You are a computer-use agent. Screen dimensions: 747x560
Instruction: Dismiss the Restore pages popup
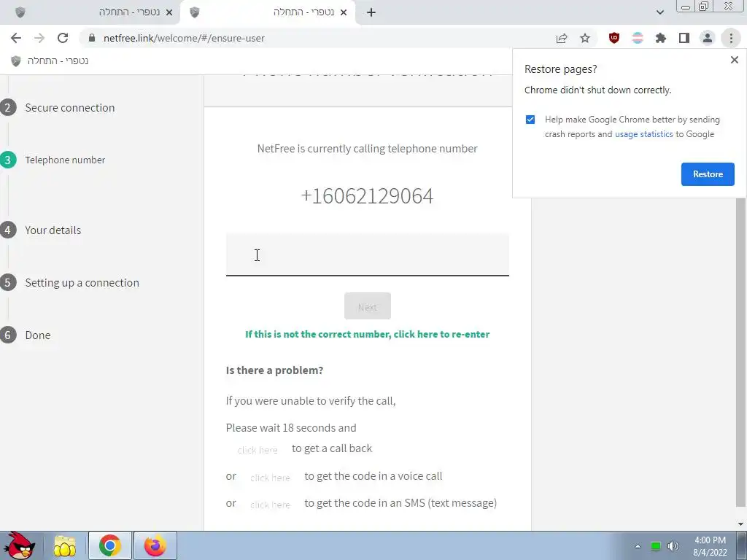tap(734, 60)
